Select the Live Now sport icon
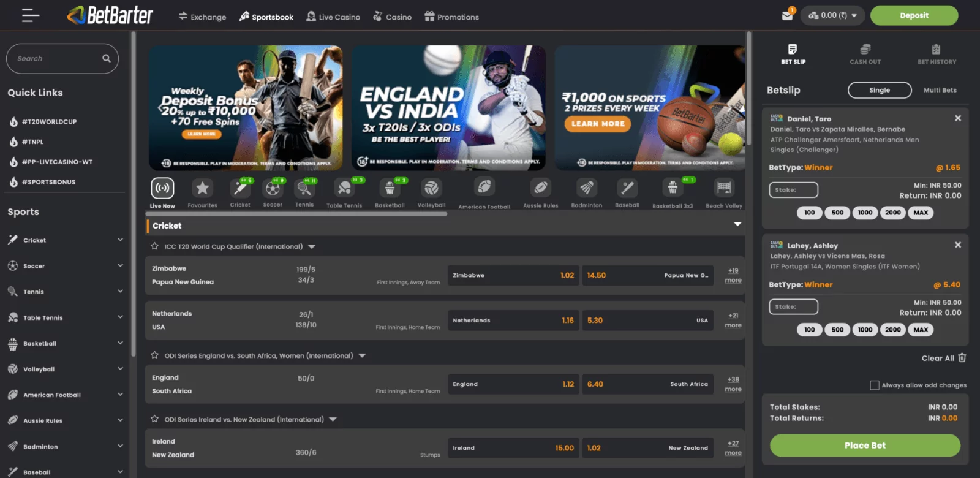980x478 pixels. [162, 188]
